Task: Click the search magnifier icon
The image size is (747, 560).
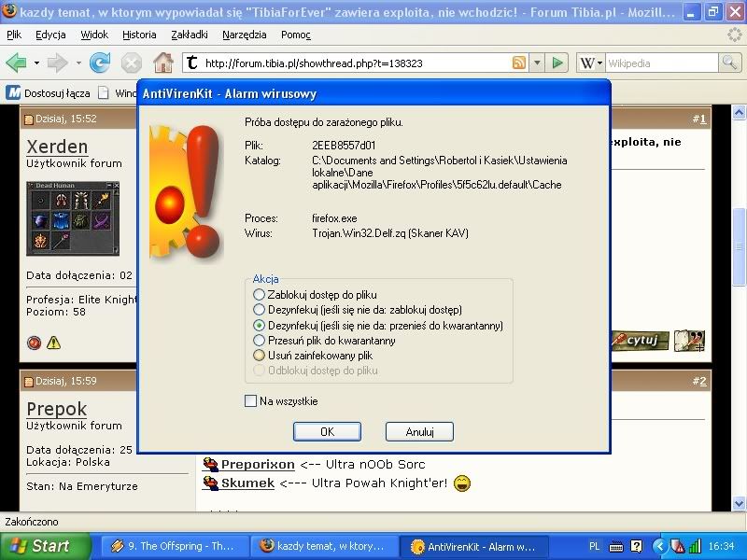Action: click(x=729, y=63)
